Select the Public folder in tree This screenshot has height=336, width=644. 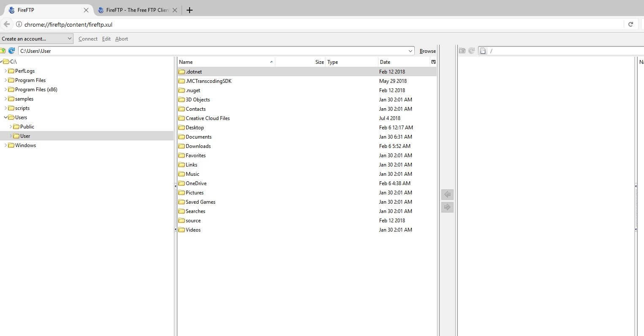coord(27,126)
